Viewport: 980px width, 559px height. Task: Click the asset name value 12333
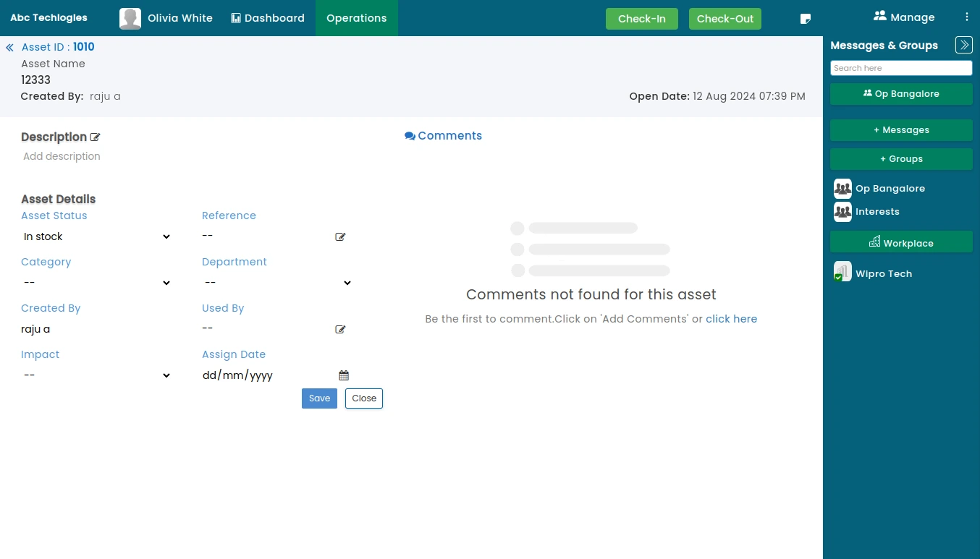36,80
